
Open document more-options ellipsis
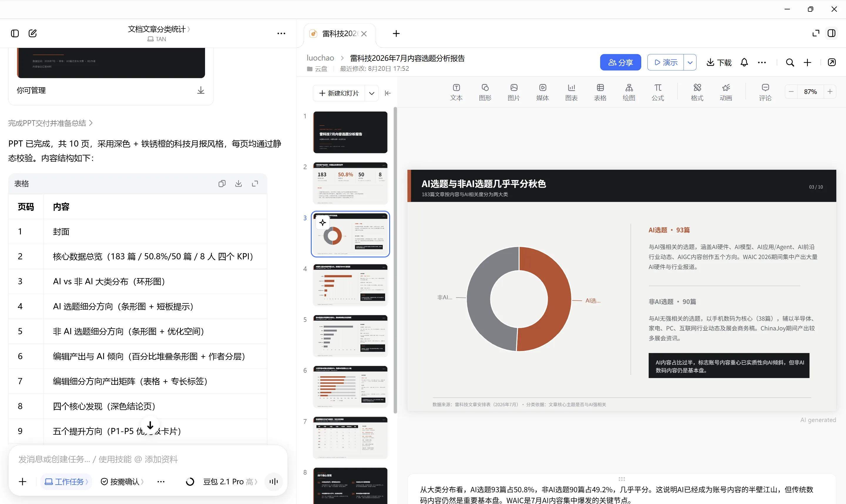762,63
